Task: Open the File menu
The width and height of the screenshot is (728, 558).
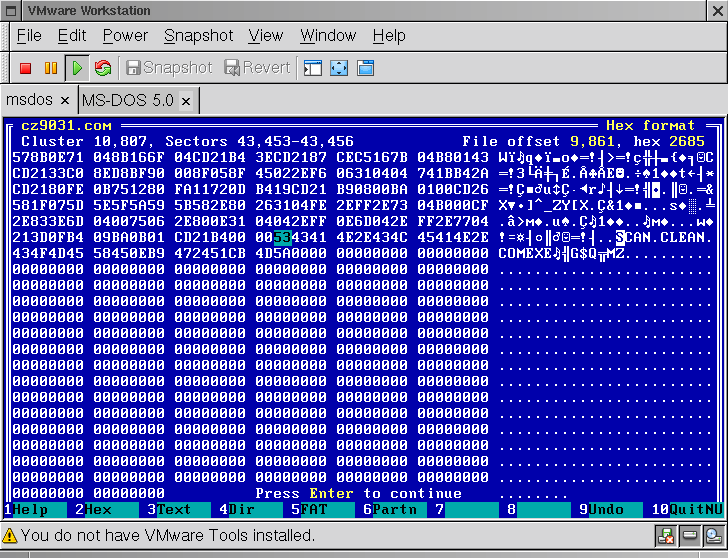Action: click(x=29, y=36)
